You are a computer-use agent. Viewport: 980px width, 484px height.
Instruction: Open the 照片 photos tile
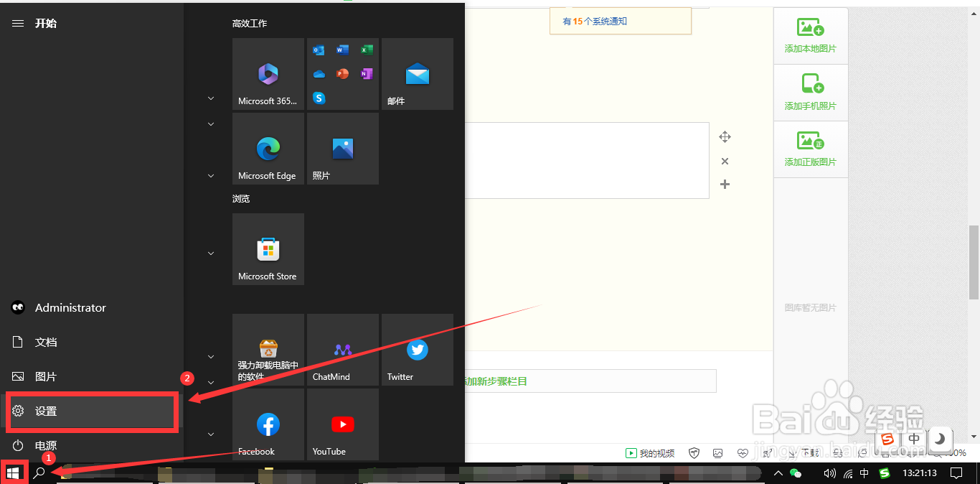pos(343,149)
